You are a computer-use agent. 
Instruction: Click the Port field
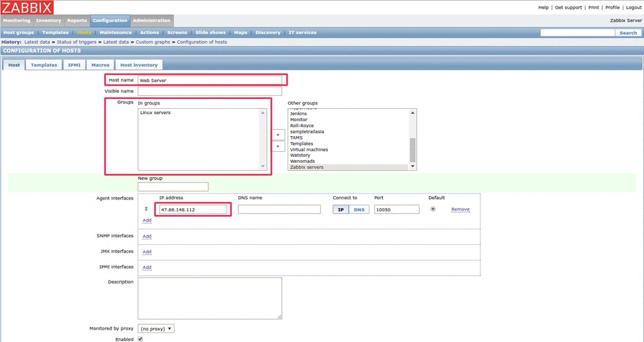tap(397, 209)
